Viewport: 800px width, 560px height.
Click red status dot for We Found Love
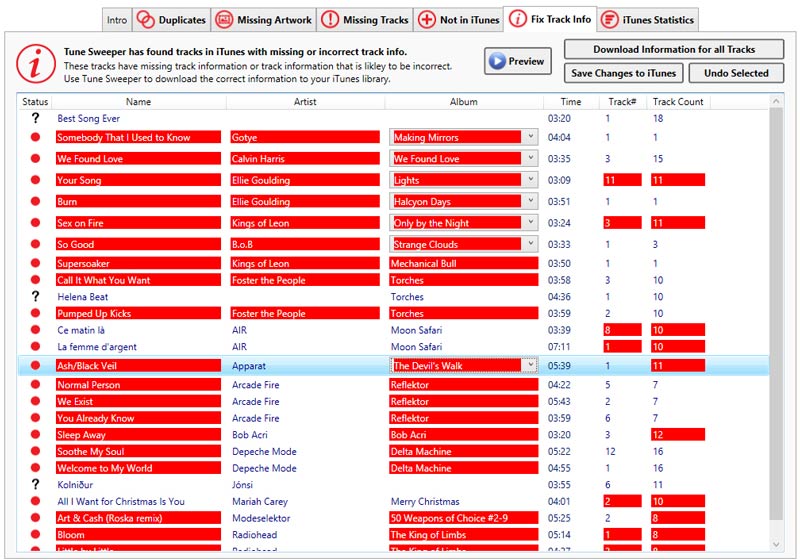pos(35,159)
